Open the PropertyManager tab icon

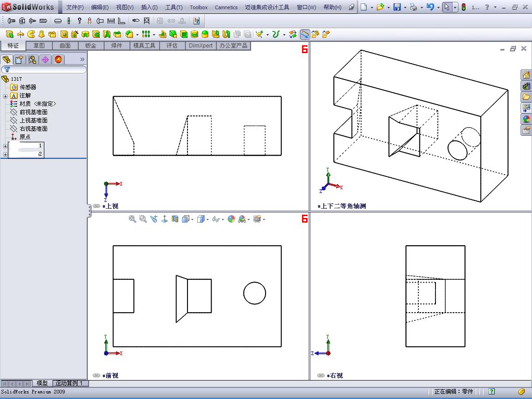pos(19,60)
